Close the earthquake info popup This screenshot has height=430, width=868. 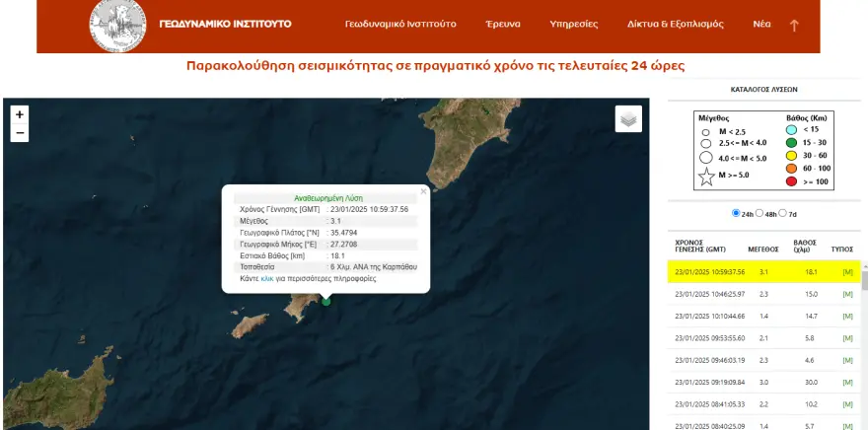423,191
